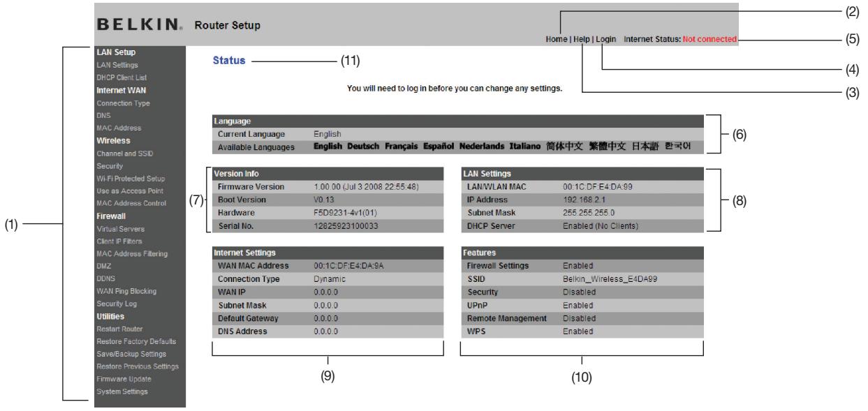Open wireless Security page in sidebar
The width and height of the screenshot is (868, 411).
pos(112,166)
